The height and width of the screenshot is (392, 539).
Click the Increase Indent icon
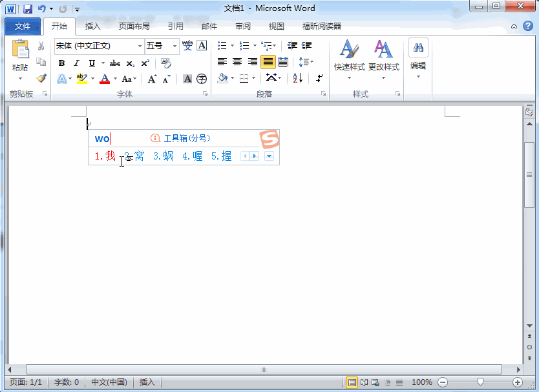click(x=306, y=45)
